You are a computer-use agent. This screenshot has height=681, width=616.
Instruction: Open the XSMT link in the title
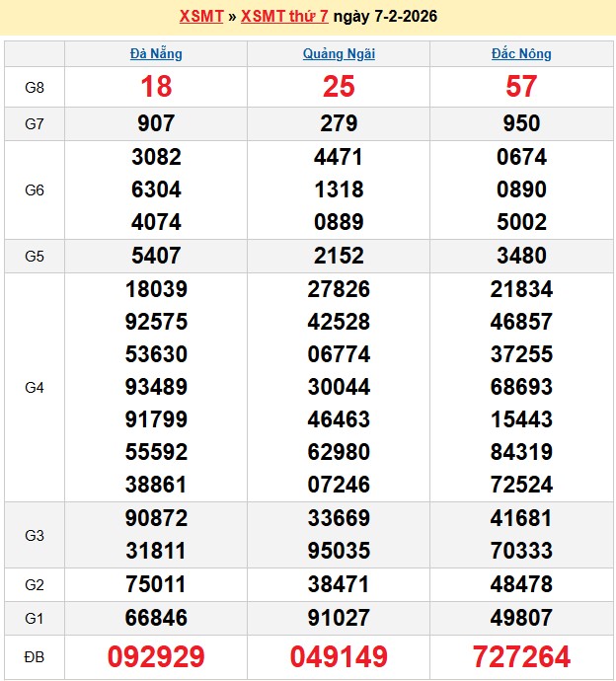pyautogui.click(x=200, y=17)
